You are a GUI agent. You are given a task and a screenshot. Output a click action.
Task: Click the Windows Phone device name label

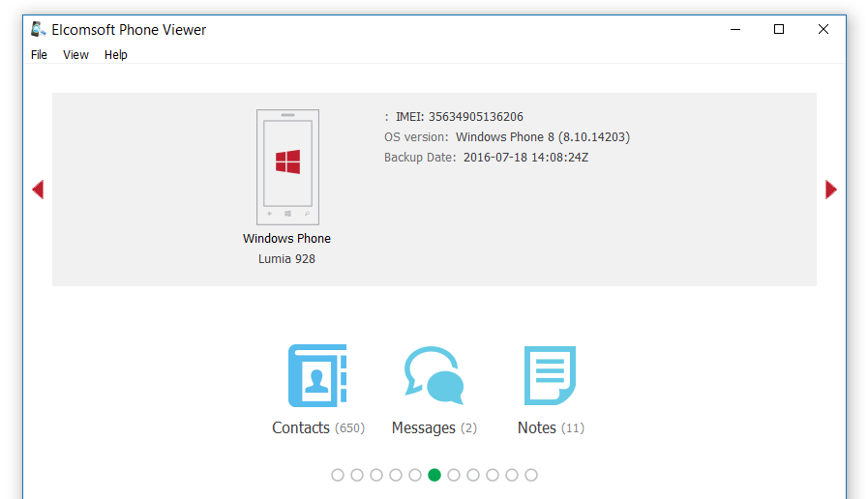click(x=286, y=239)
